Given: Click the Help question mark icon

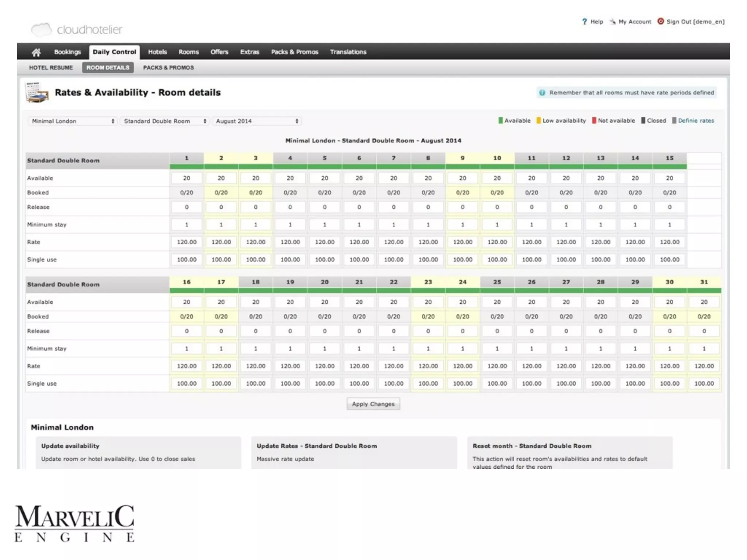Looking at the screenshot, I should pyautogui.click(x=584, y=22).
